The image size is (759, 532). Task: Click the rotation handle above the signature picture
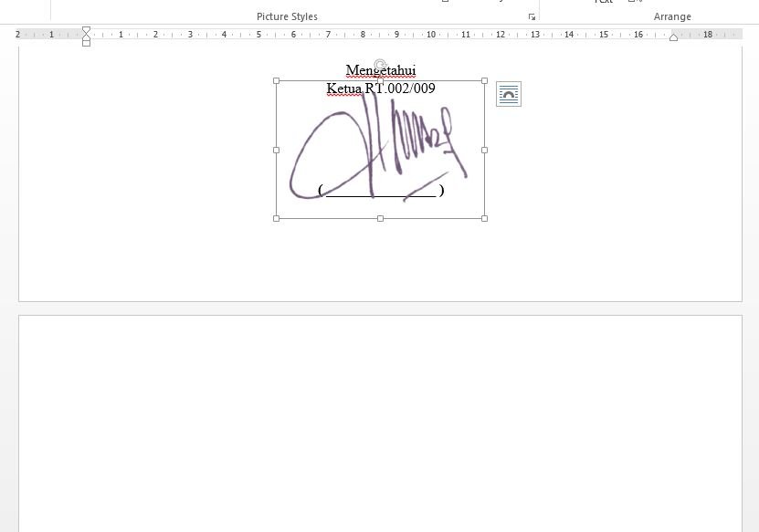click(x=380, y=66)
